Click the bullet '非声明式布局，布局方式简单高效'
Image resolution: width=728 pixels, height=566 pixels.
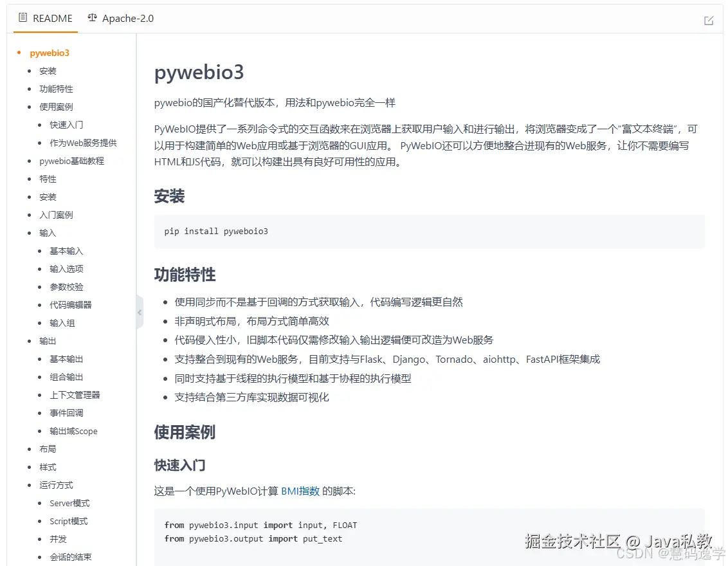251,322
